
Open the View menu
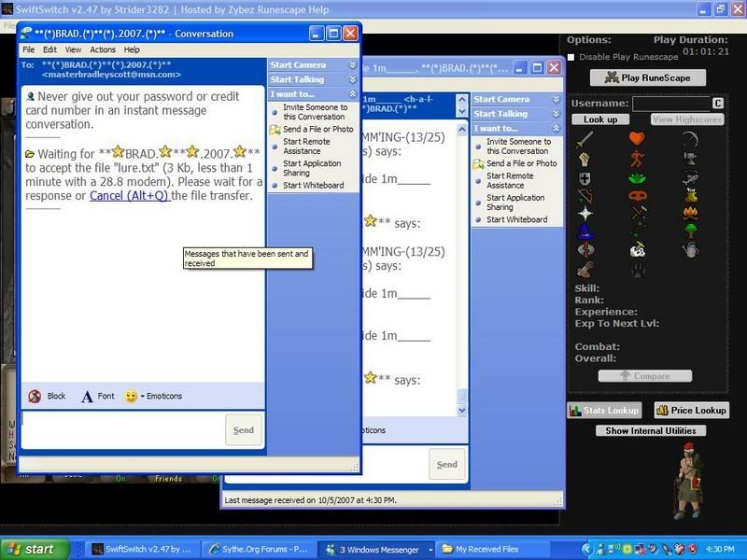[73, 49]
